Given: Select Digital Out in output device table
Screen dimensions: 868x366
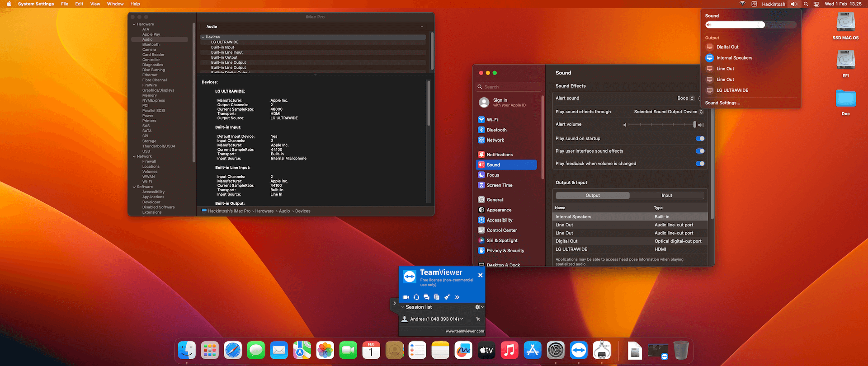Looking at the screenshot, I should 630,241.
